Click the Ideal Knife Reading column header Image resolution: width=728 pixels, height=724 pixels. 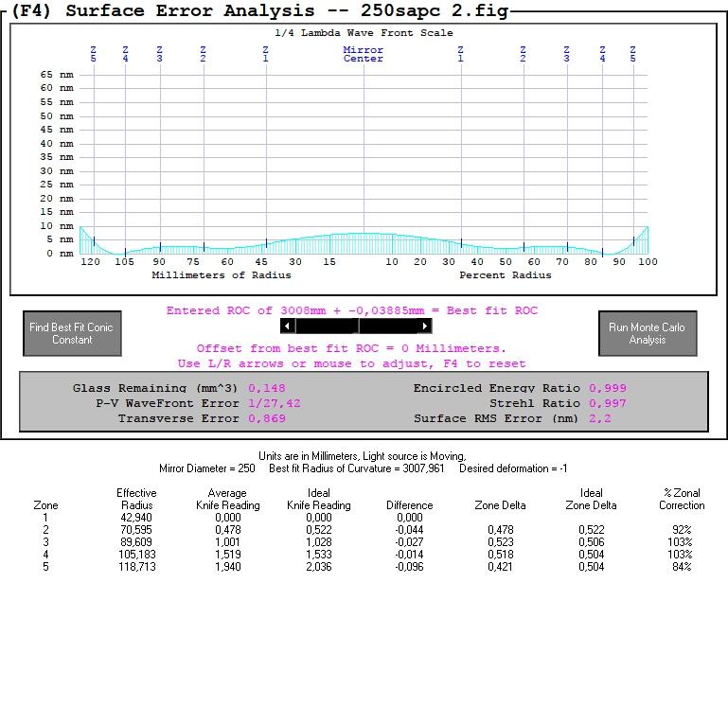click(x=318, y=499)
